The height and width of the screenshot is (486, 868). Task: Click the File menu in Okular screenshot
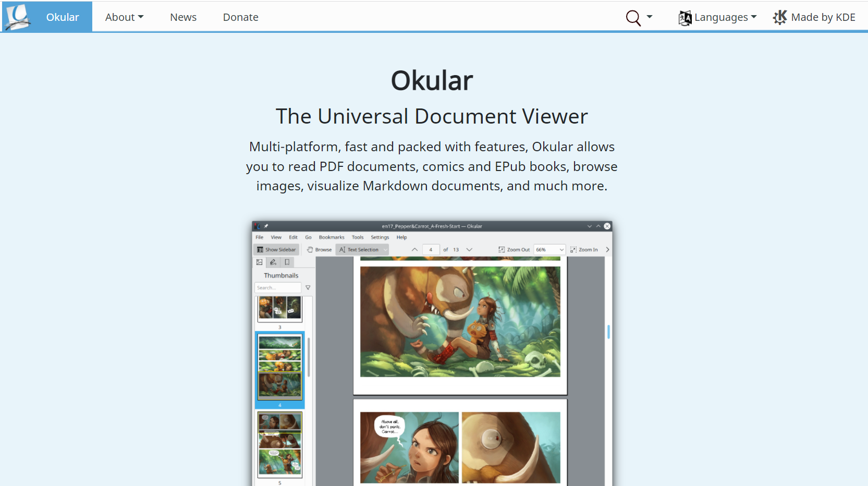point(259,237)
